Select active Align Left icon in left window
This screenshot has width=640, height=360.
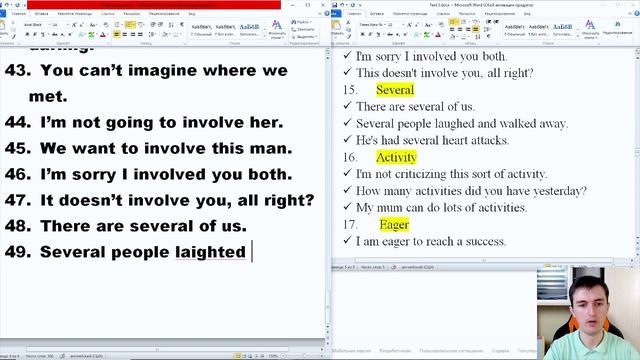[117, 35]
